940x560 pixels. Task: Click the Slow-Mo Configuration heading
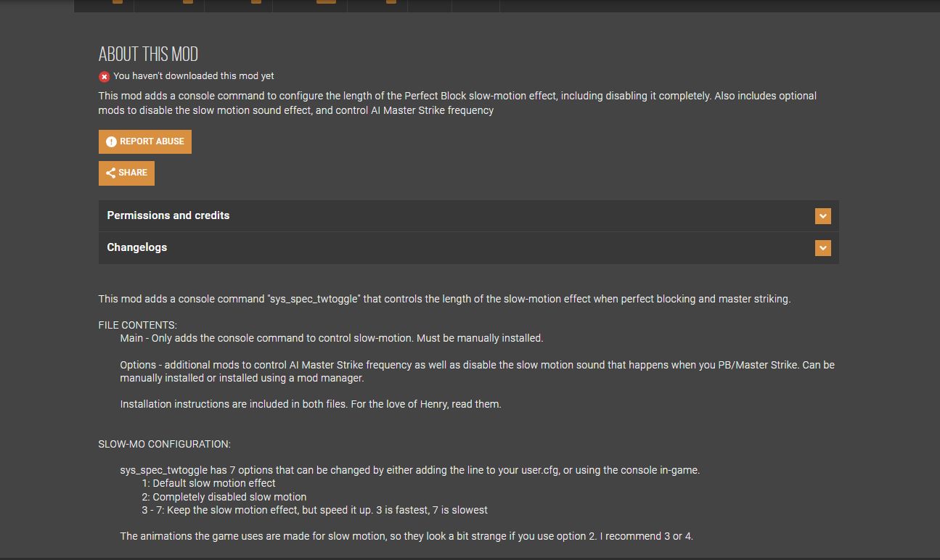point(165,444)
